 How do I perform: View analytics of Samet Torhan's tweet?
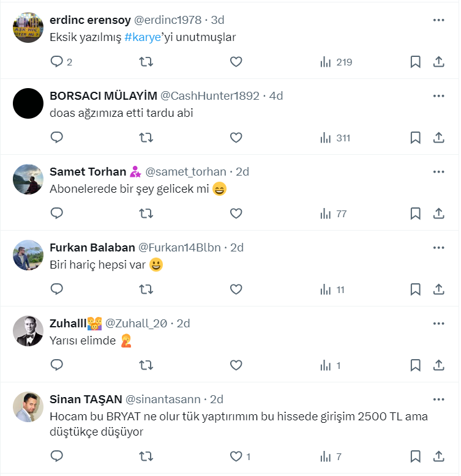coord(332,214)
